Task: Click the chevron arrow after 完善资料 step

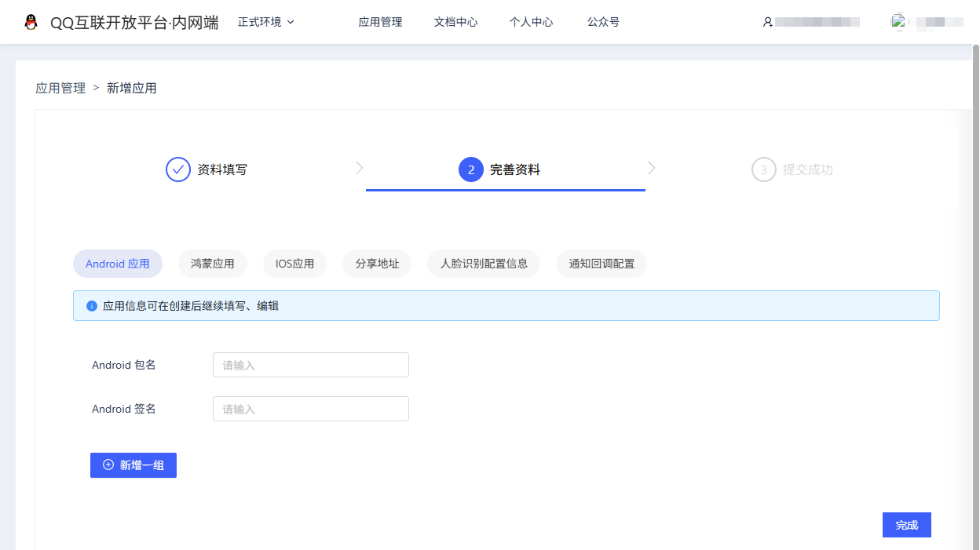Action: coord(652,168)
